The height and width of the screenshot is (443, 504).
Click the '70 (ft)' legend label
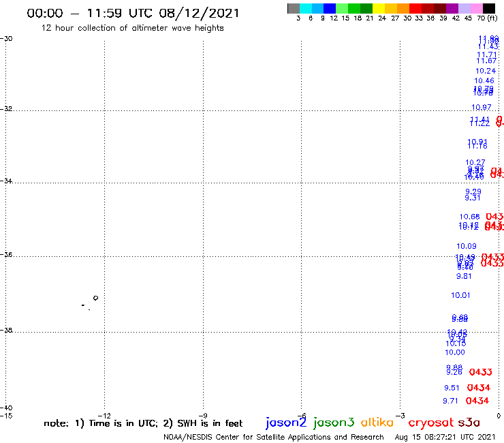pyautogui.click(x=487, y=18)
